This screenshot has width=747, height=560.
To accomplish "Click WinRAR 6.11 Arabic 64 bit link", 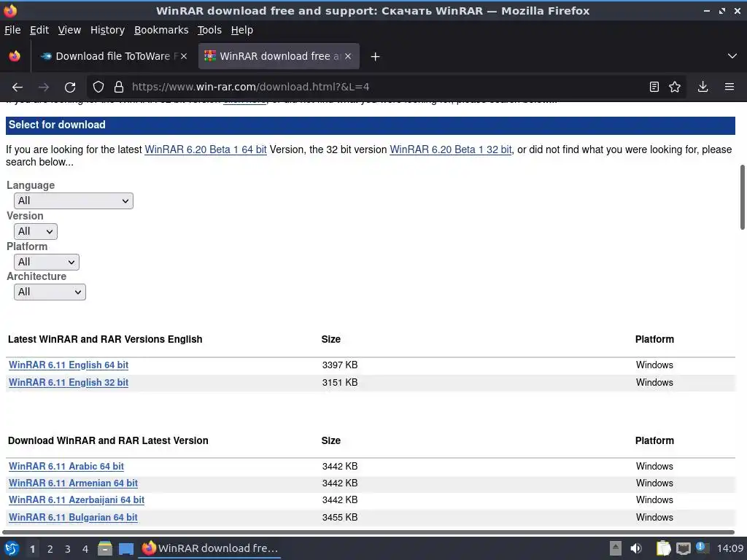I will click(x=66, y=467).
